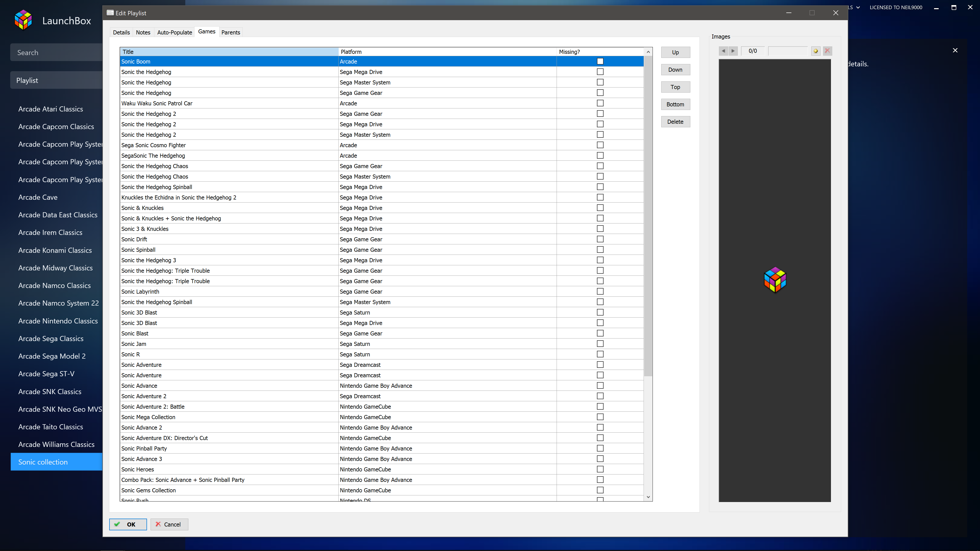Close the details panel behind the dialog
This screenshot has height=551, width=980.
tap(955, 50)
